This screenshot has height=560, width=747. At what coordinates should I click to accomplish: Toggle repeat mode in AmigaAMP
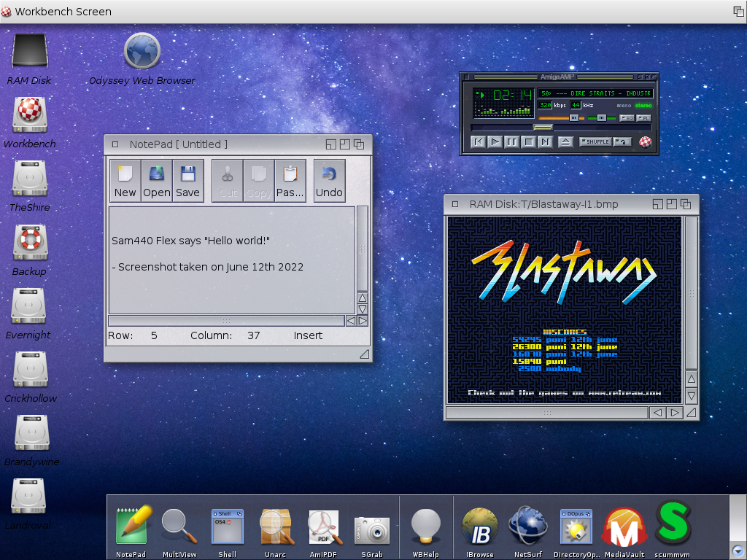(x=622, y=142)
